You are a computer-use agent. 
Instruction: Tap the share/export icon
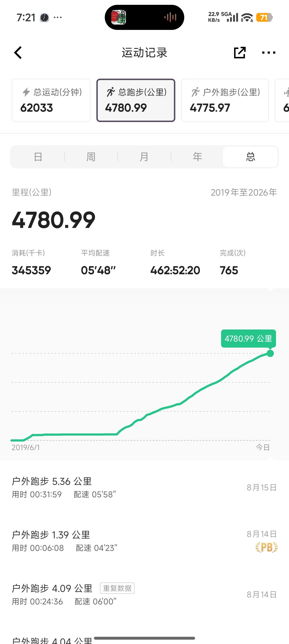[240, 53]
